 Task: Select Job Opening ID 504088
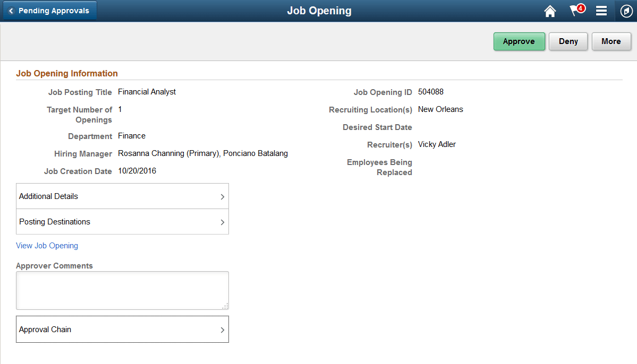point(430,91)
